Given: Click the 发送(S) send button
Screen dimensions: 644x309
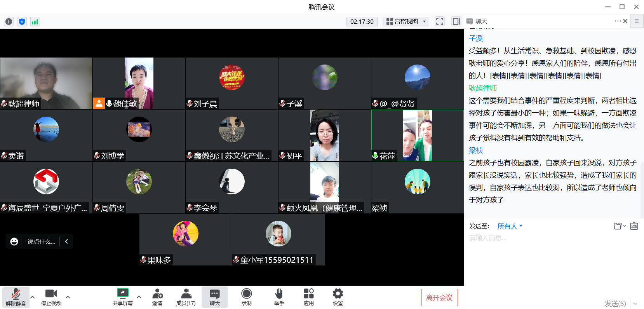Looking at the screenshot, I should coord(615,304).
